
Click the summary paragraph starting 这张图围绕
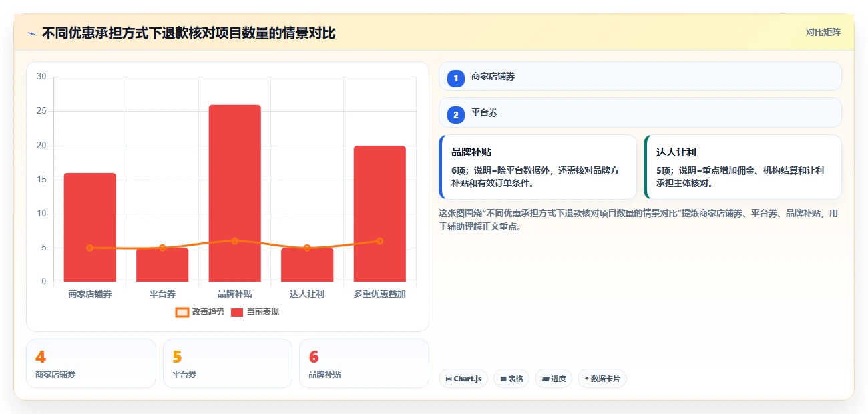coord(638,220)
